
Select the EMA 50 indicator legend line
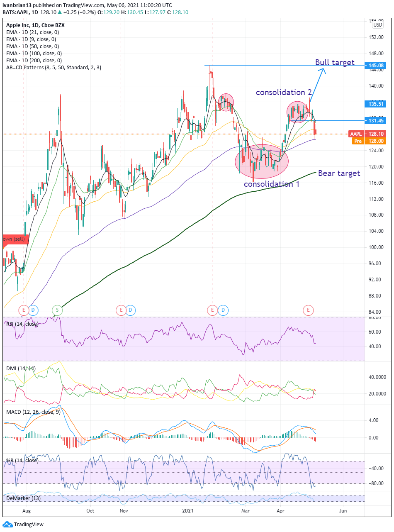[x=32, y=46]
